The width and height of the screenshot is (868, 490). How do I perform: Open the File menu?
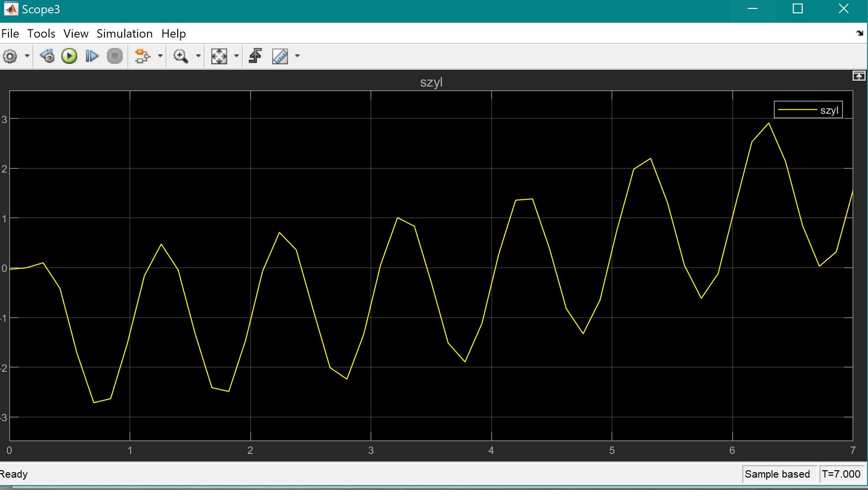coord(10,34)
